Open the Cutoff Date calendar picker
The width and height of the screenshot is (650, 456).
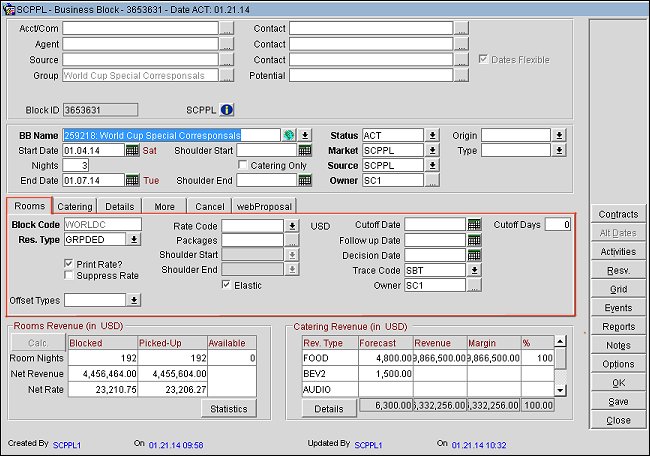coord(473,225)
